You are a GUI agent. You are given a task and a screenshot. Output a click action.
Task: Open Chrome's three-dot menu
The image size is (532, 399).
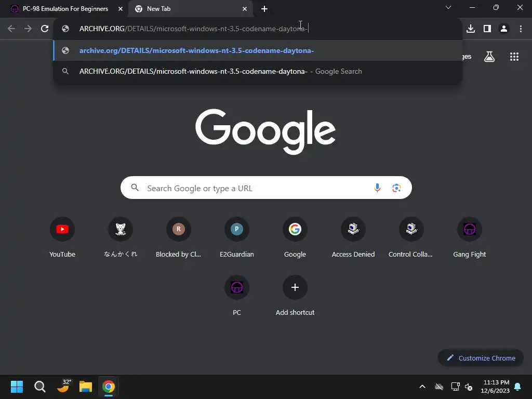[521, 29]
